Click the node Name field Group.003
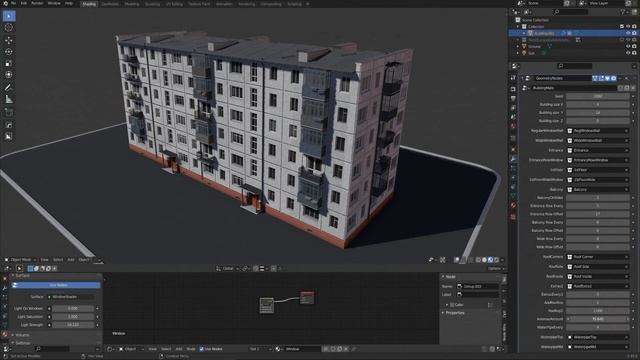 [x=478, y=287]
